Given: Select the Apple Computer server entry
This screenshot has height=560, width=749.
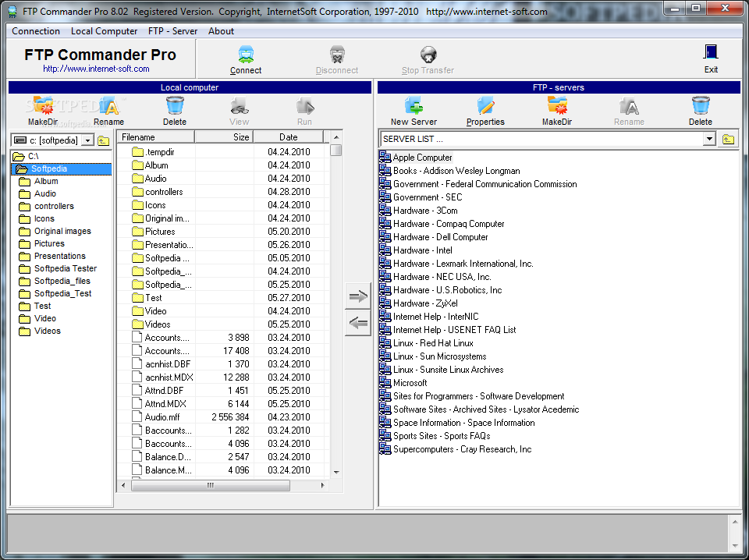Looking at the screenshot, I should point(422,158).
